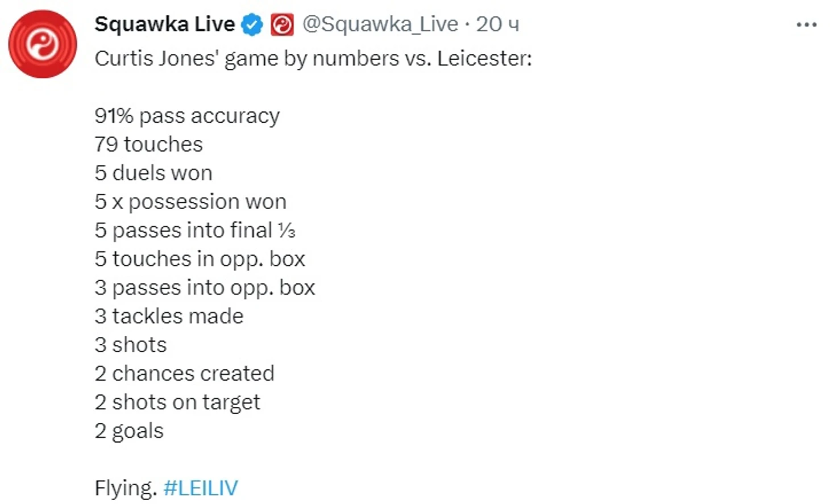The height and width of the screenshot is (504, 830).
Task: Select the 2 chances created line
Action: click(x=184, y=373)
